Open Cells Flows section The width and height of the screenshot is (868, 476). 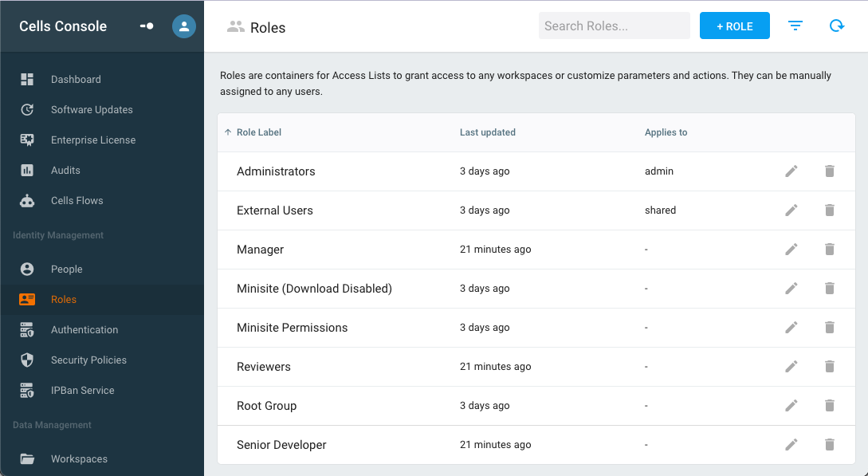(102, 201)
